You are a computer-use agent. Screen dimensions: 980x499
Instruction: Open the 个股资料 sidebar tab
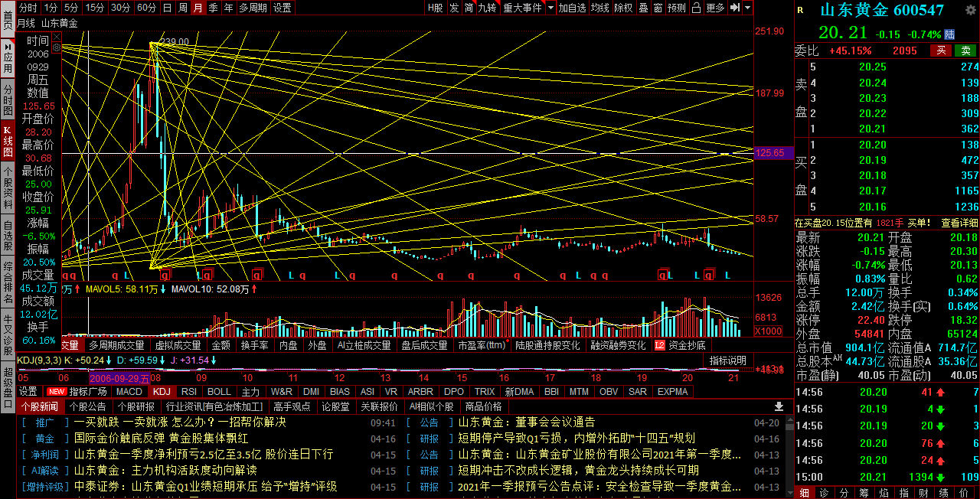point(8,186)
